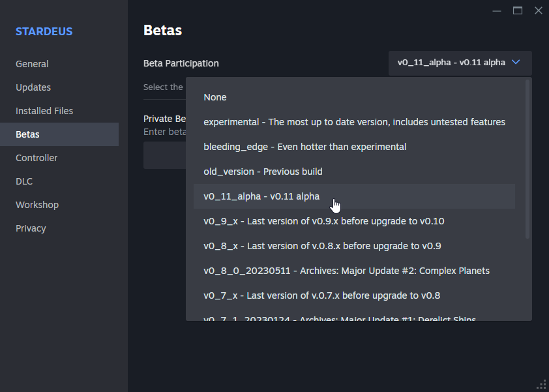Viewport: 549px width, 392px height.
Task: Open the Controller settings page
Action: click(x=37, y=158)
